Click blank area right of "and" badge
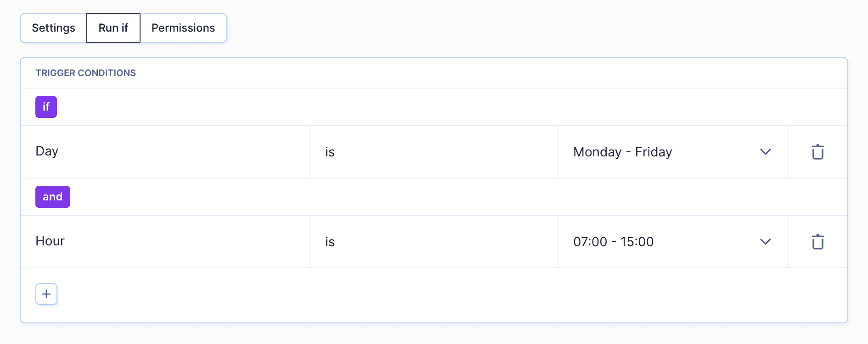Viewport: 868px width, 344px height. coord(413,197)
